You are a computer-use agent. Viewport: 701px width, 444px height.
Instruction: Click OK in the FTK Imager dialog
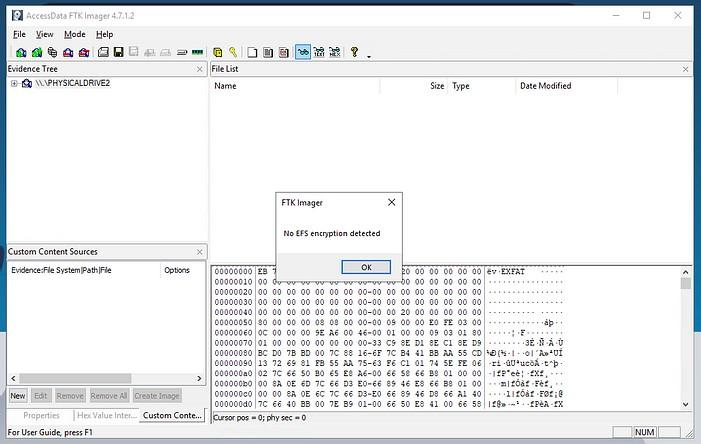click(x=366, y=267)
